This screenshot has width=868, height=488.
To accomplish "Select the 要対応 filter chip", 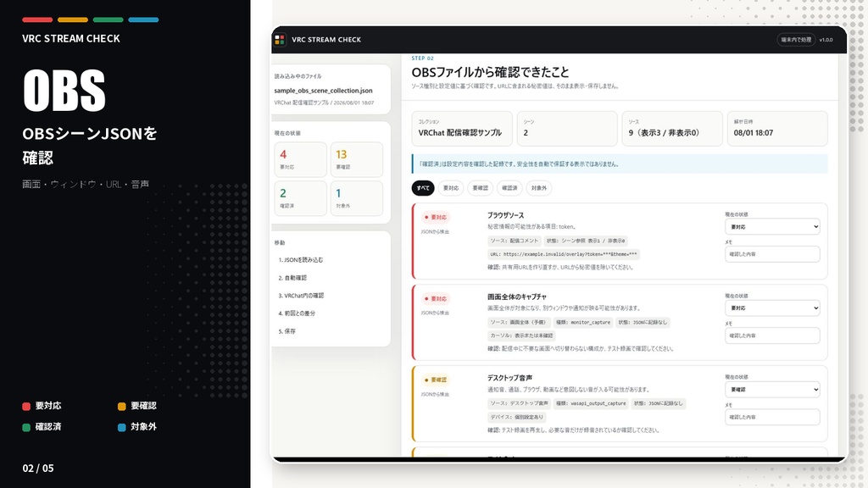I will pos(451,188).
